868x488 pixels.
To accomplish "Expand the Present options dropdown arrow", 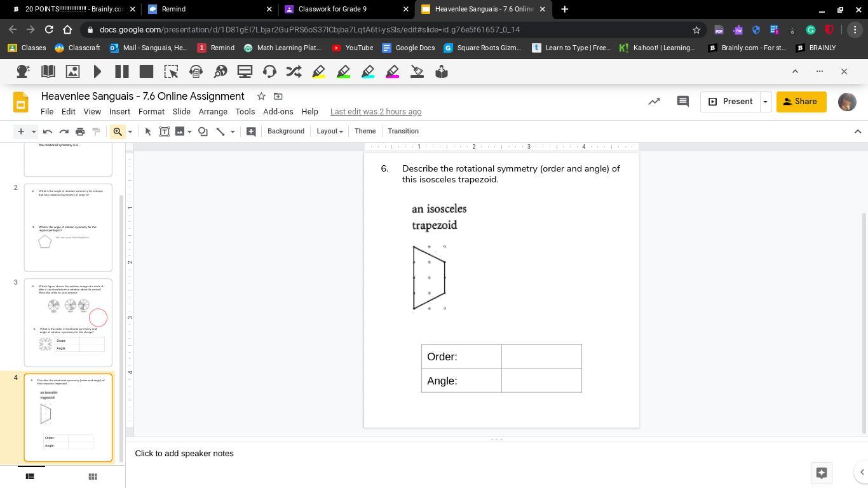I will click(x=765, y=102).
